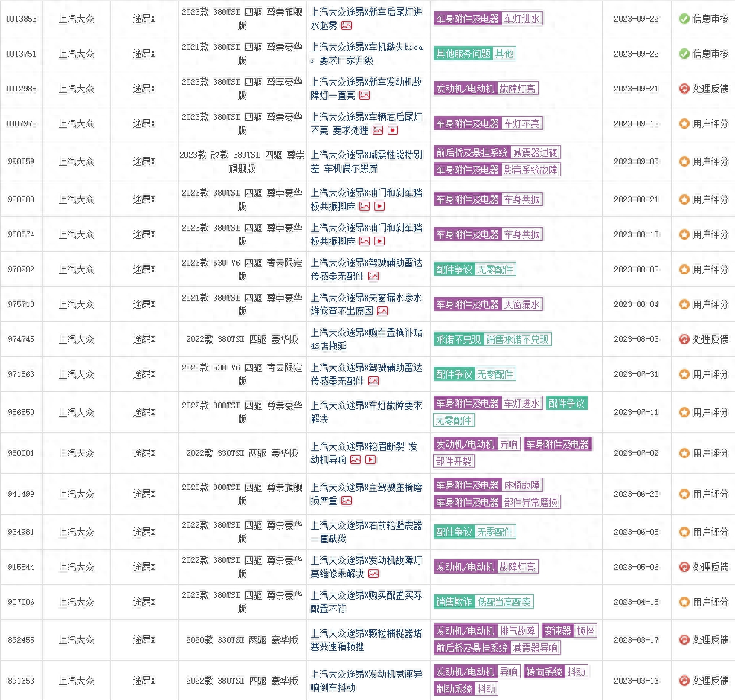The width and height of the screenshot is (735, 700).
Task: Select 减震器过硬 tag in row 998059
Action: tap(536, 152)
